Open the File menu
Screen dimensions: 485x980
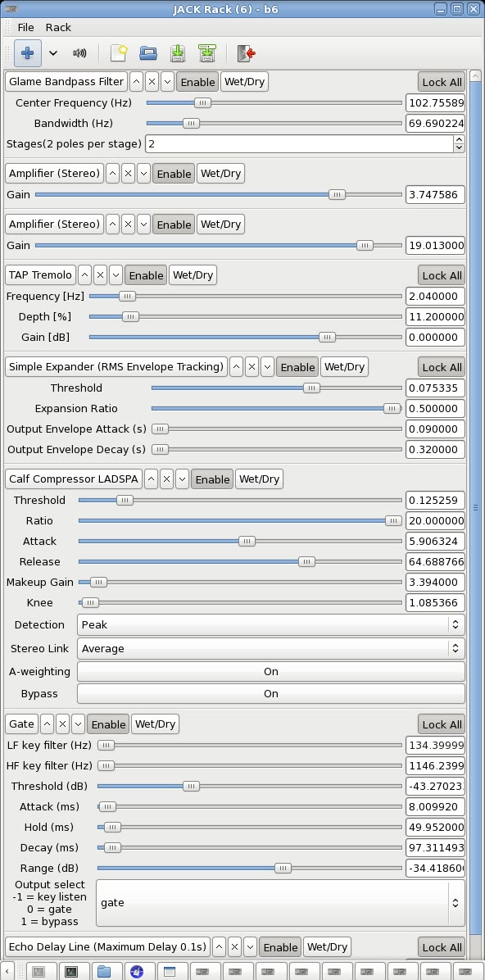[x=25, y=28]
